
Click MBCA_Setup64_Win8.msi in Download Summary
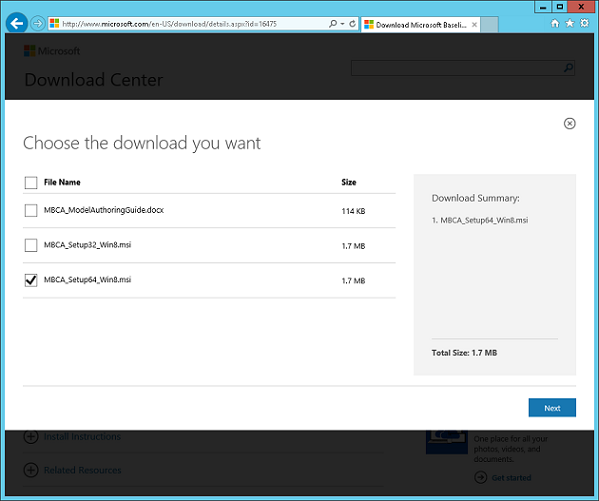tap(484, 220)
